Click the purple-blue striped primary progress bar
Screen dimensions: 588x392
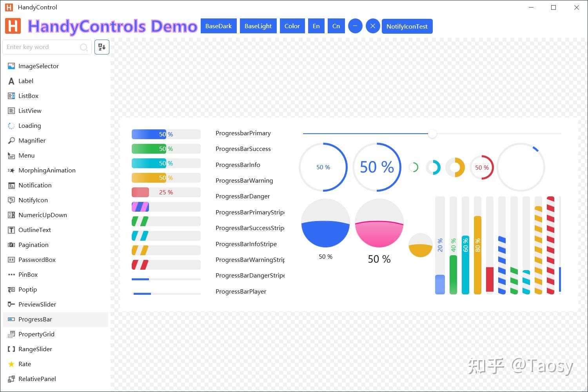(166, 207)
